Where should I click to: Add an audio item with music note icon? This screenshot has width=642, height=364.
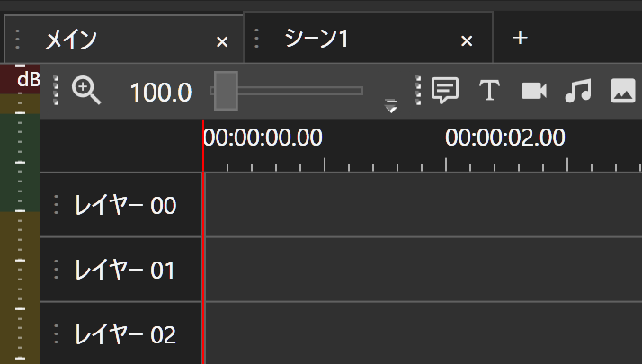[x=578, y=90]
